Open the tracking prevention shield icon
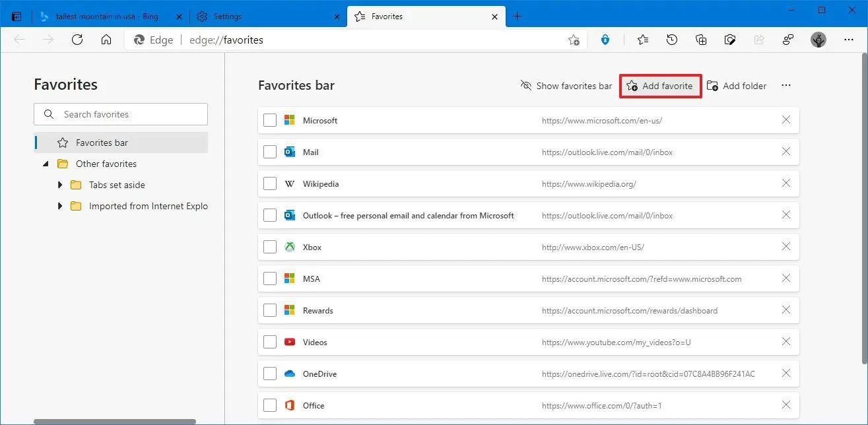The image size is (868, 425). [605, 40]
